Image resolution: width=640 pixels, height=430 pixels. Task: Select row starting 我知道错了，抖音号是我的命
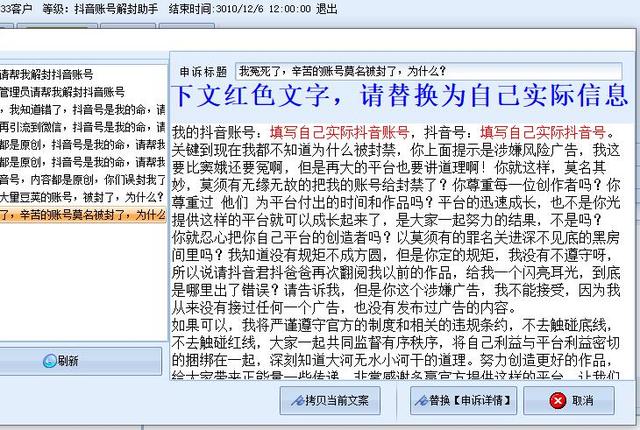point(83,110)
